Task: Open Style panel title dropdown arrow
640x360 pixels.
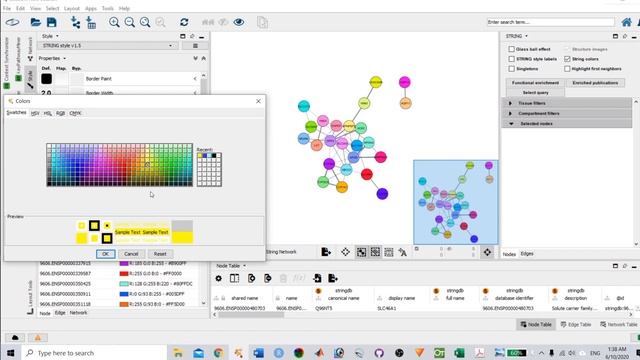Action: click(x=57, y=36)
